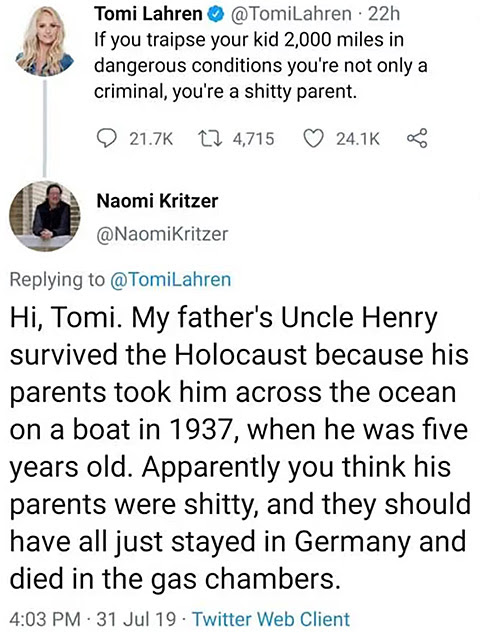Click the @NaomiKritzer handle
Viewport: 480px width, 633px height.
point(162,234)
